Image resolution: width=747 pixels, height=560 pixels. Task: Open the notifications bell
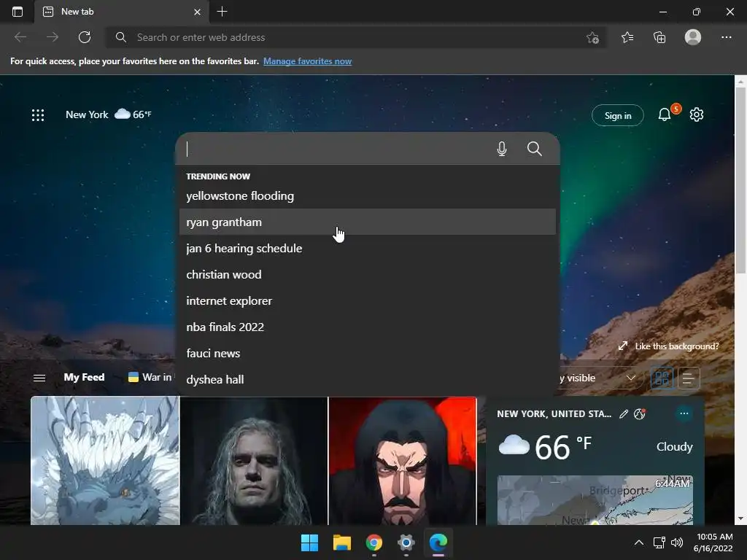click(665, 114)
